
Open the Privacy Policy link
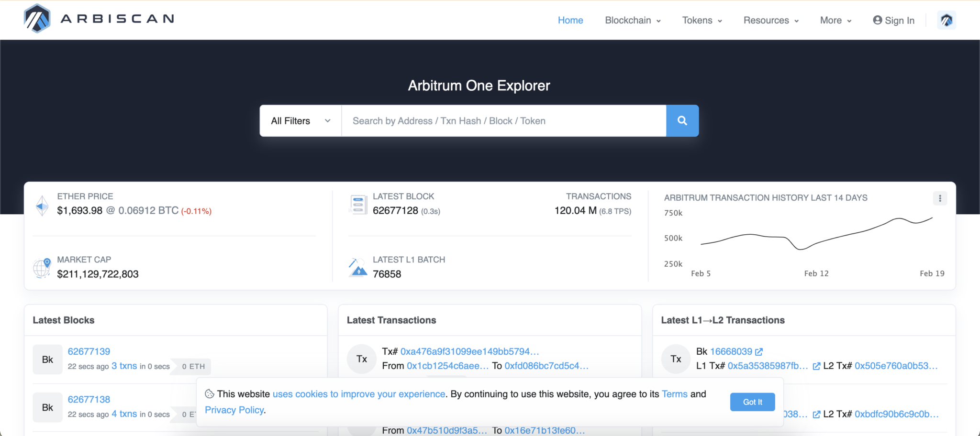(234, 410)
